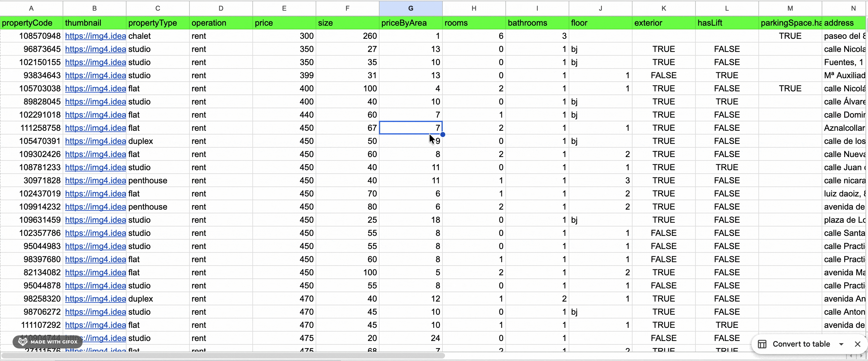Open the Convert to table dropdown arrow
Screen dimensions: 868x361
[841, 344]
